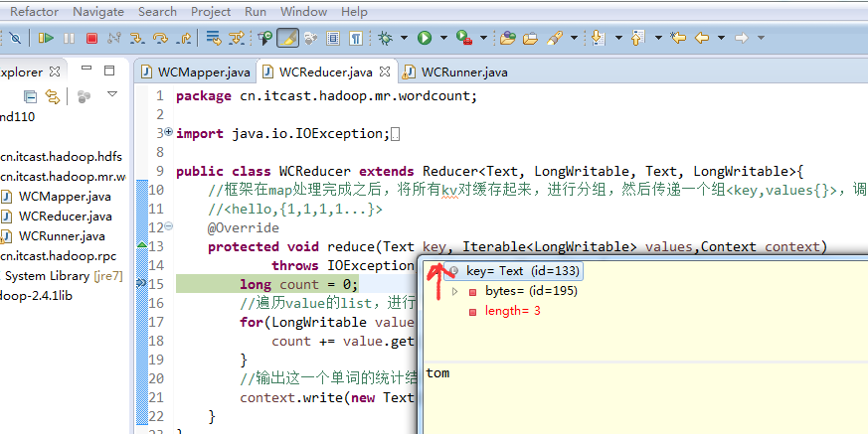Image resolution: width=868 pixels, height=434 pixels.
Task: Click the Open Type icon
Action: pos(265,38)
